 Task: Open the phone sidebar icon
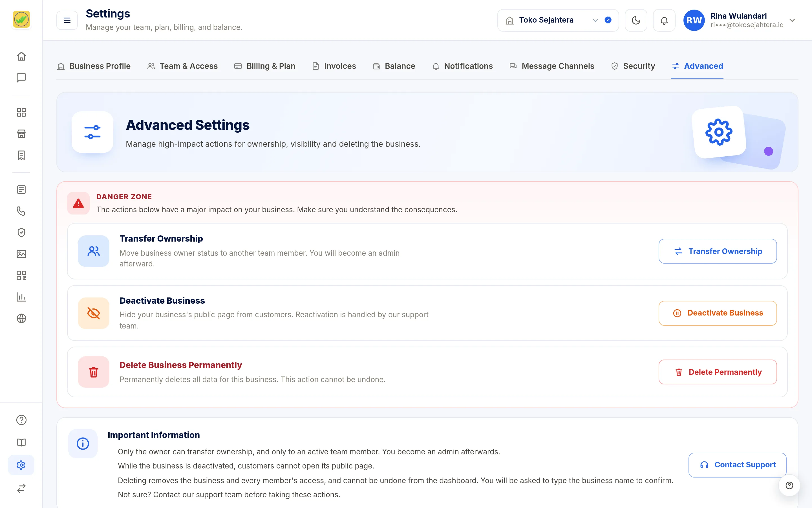pos(21,211)
